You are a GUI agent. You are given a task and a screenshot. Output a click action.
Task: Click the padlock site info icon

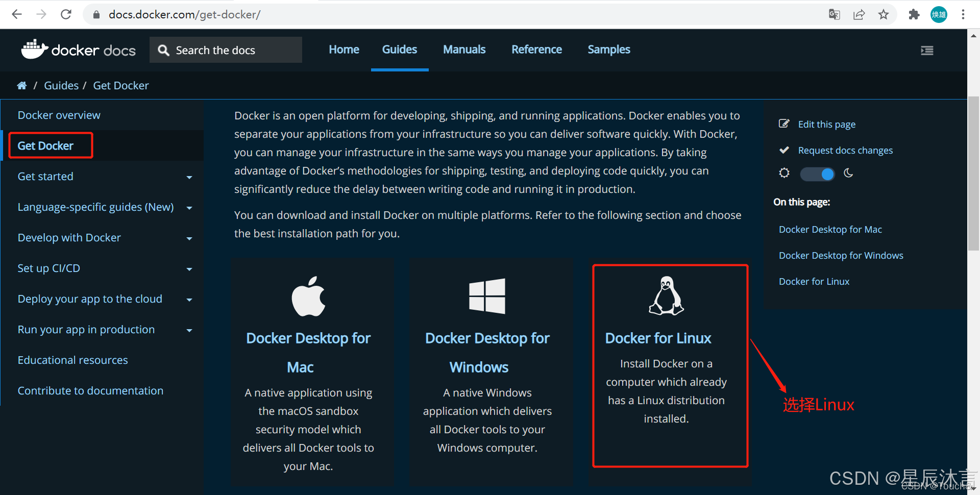pos(96,14)
